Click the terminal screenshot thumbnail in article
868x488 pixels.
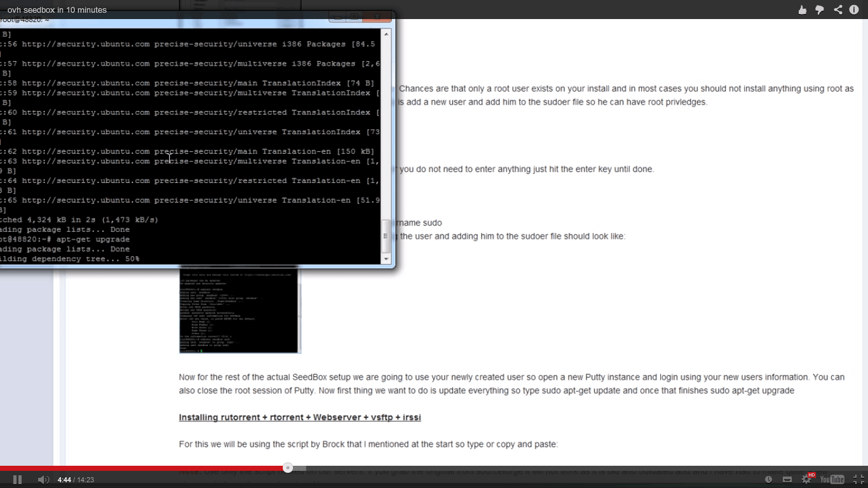click(x=240, y=309)
